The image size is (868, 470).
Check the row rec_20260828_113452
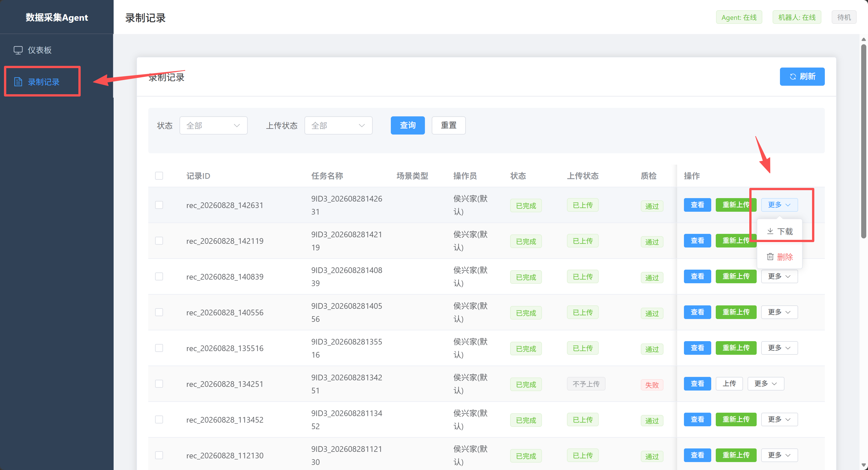[159, 419]
